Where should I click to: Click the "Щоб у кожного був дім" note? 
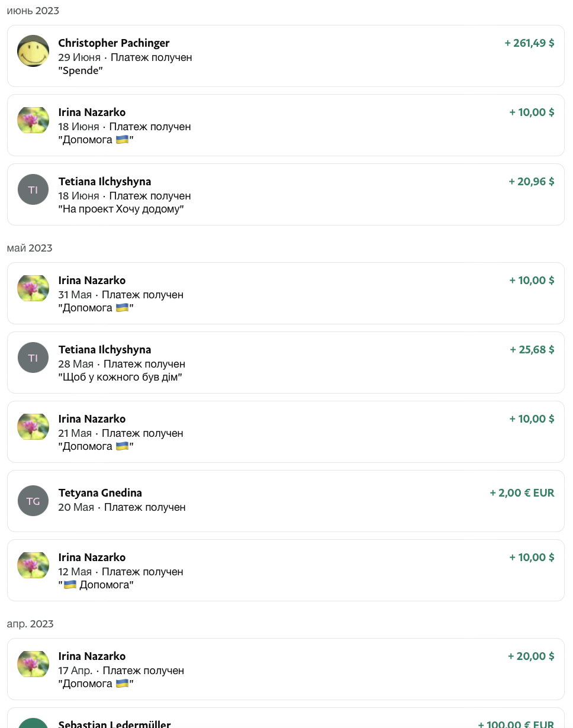point(120,378)
